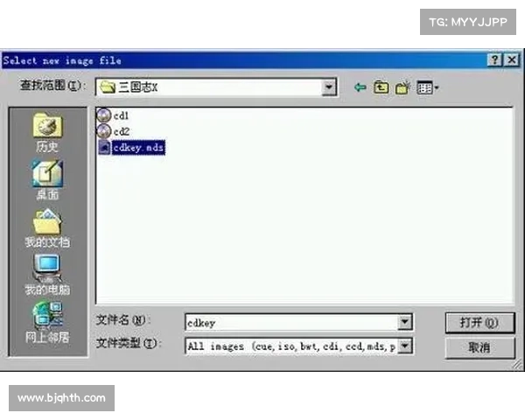The width and height of the screenshot is (525, 420).
Task: Click the question mark help button
Action: (x=494, y=60)
